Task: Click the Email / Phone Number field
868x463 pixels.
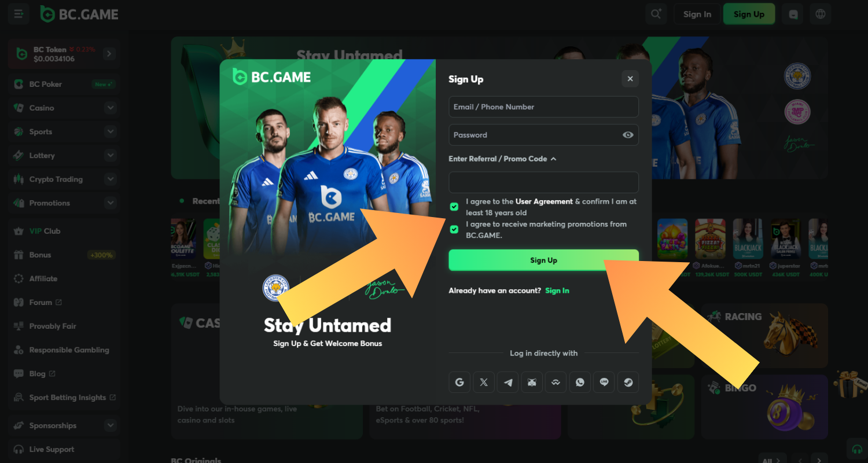Action: (x=543, y=107)
